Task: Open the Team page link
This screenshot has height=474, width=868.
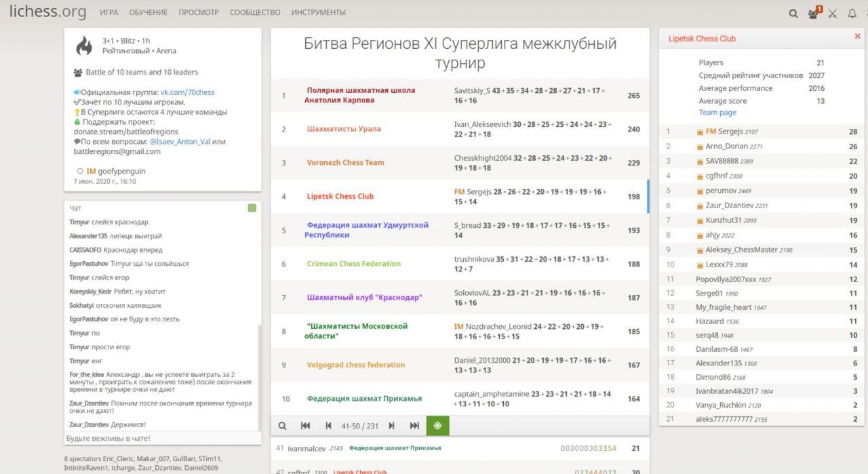Action: pos(717,113)
